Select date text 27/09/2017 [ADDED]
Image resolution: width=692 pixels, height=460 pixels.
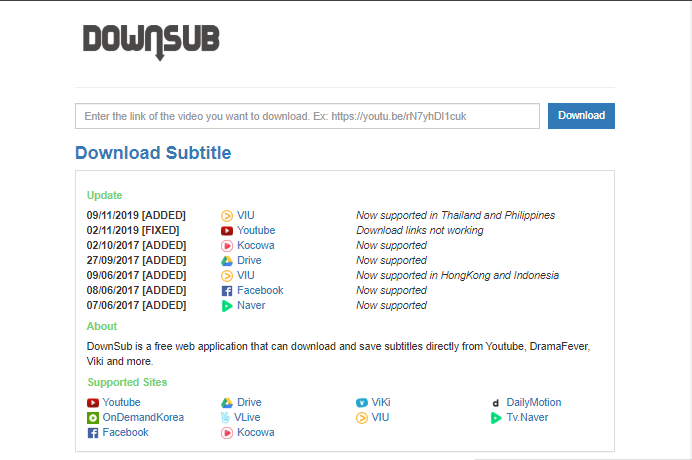coord(136,260)
